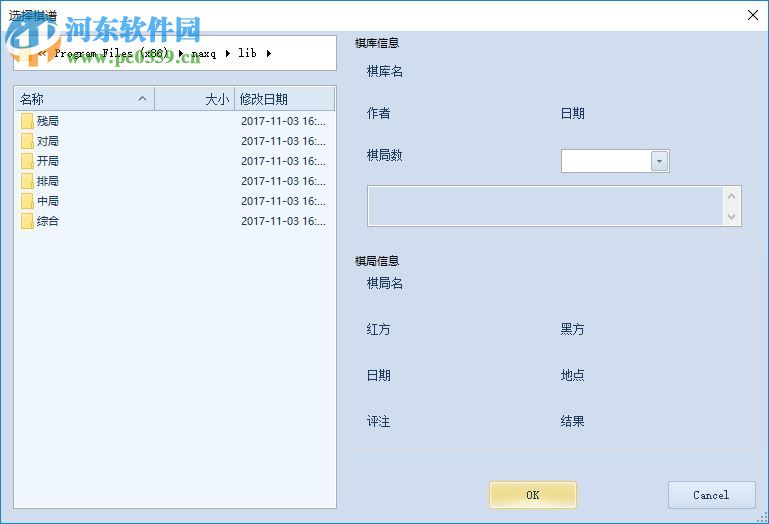The height and width of the screenshot is (524, 769).
Task: Click the description text box scroll up arrow
Action: click(731, 196)
